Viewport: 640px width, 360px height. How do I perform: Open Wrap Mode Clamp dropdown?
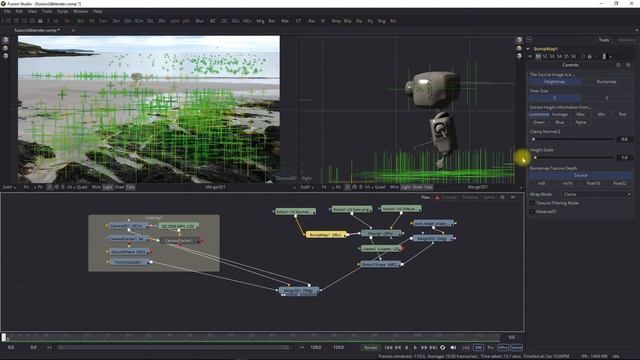[597, 194]
